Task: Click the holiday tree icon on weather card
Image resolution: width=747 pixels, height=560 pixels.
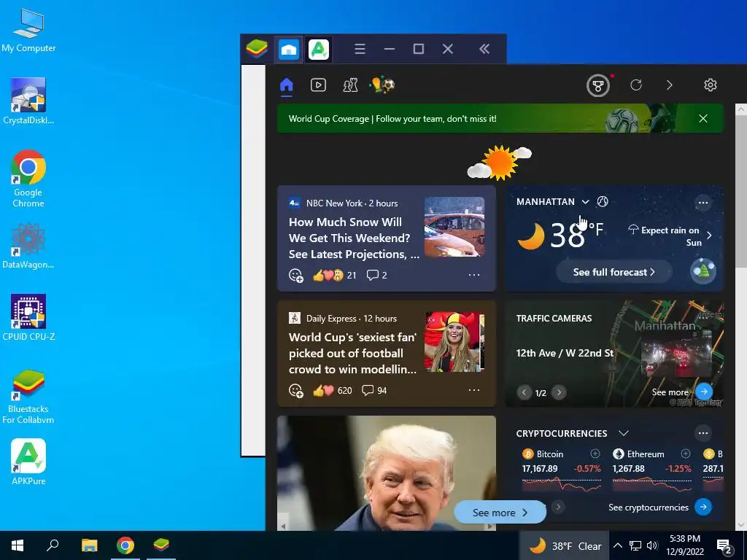Action: (x=703, y=271)
